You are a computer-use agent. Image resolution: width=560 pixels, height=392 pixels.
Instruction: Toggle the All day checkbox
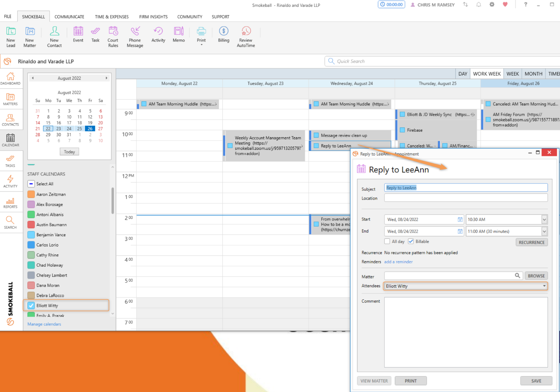pyautogui.click(x=387, y=241)
